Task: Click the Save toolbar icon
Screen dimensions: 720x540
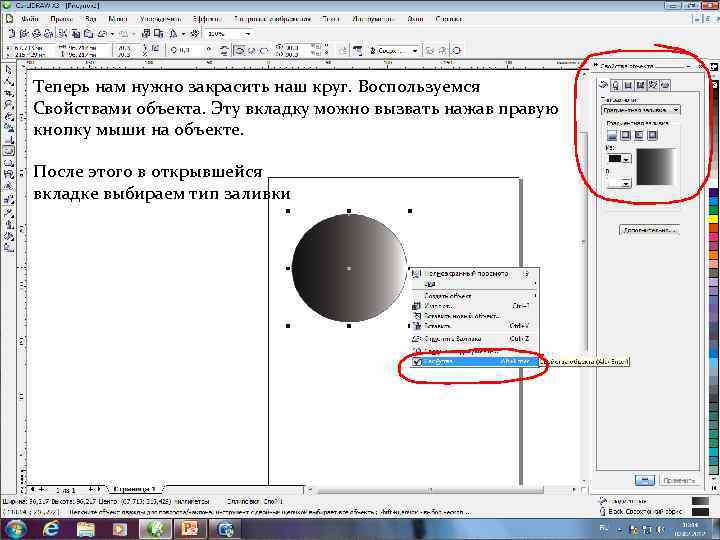Action: pos(37,34)
